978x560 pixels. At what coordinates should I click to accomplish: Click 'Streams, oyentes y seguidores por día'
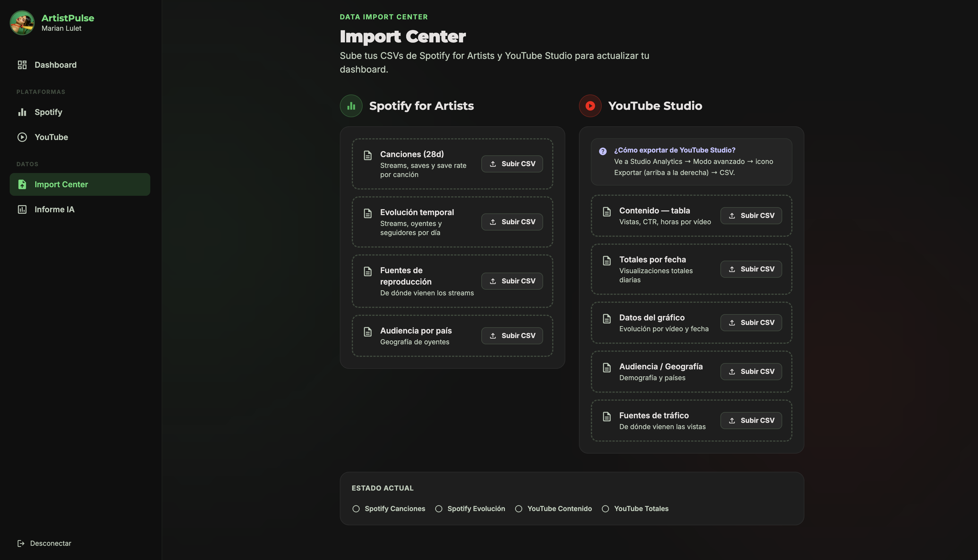point(410,228)
